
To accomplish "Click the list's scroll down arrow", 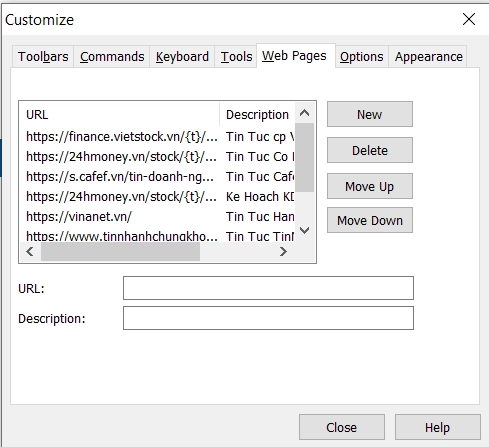I will [304, 230].
